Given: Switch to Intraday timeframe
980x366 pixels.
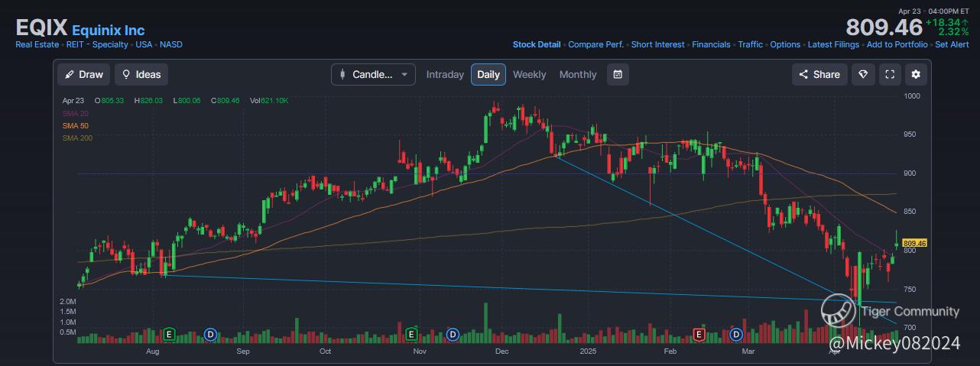Looking at the screenshot, I should click(x=445, y=74).
